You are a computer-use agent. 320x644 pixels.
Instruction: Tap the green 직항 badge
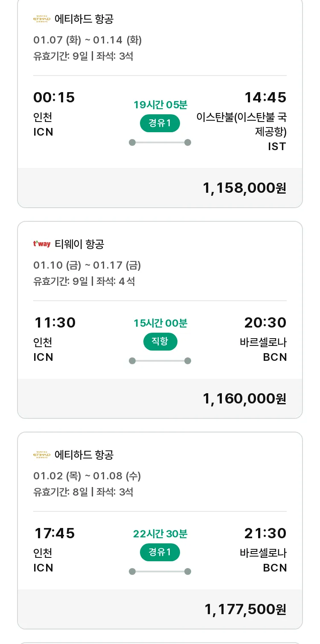click(160, 342)
